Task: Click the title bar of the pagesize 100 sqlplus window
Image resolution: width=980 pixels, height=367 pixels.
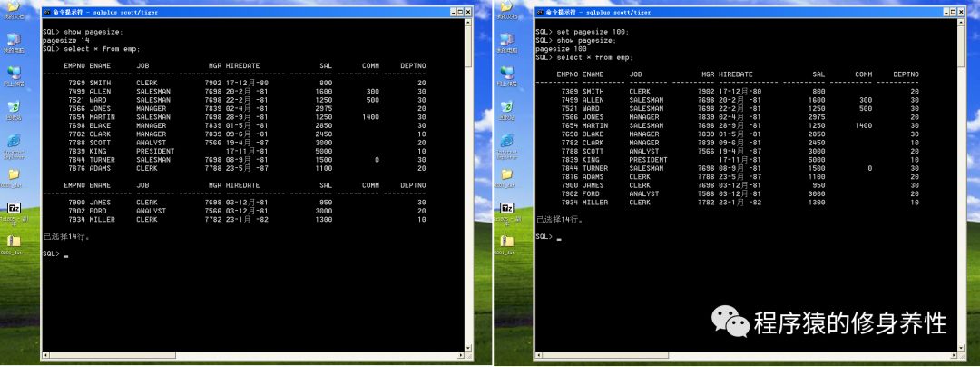Action: coord(750,11)
